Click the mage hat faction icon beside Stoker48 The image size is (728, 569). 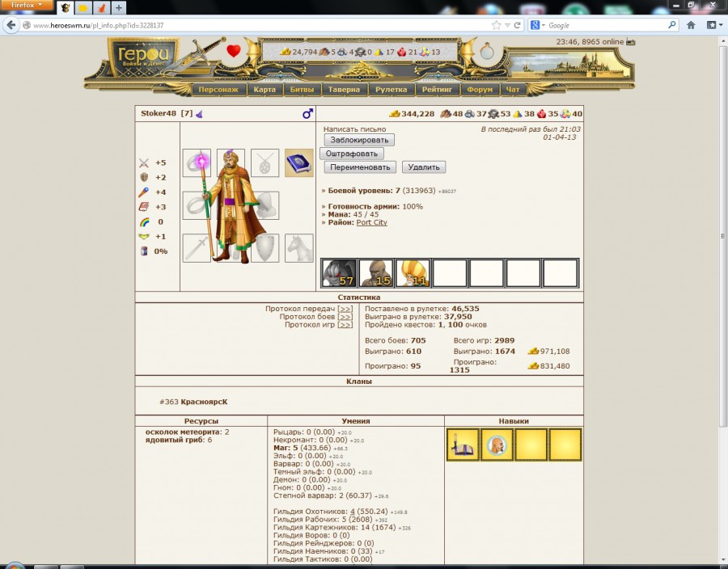[x=199, y=114]
